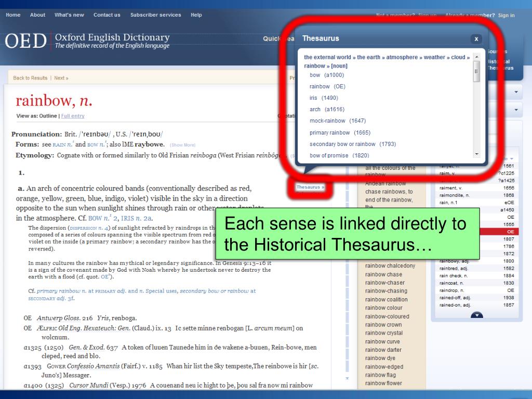Select 'raincoat, n.' in entry list
Image resolution: width=532 pixels, height=399 pixels.
[477, 283]
